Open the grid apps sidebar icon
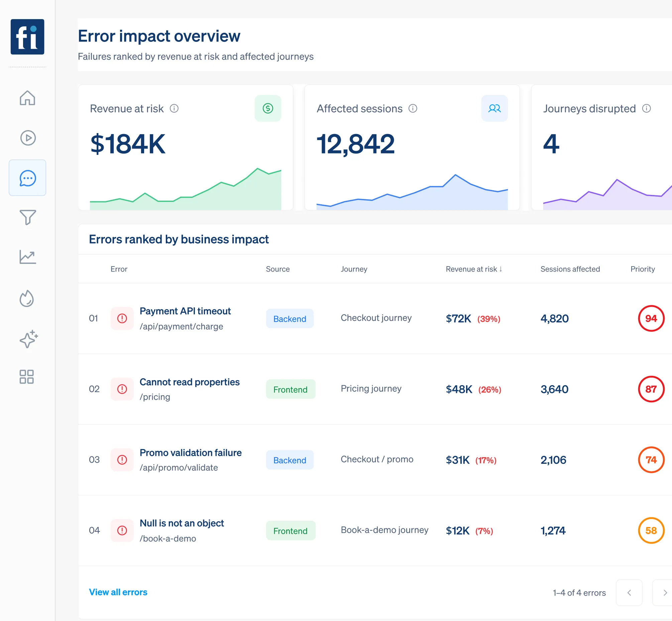 (26, 377)
